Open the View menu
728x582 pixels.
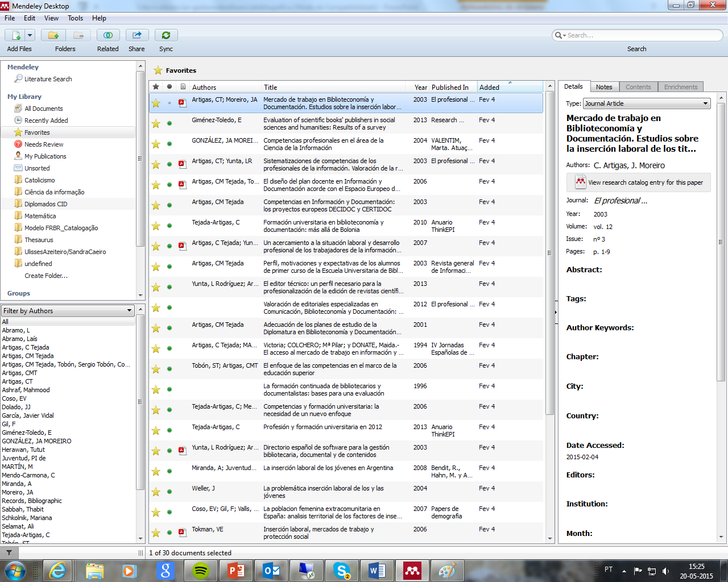(x=51, y=18)
